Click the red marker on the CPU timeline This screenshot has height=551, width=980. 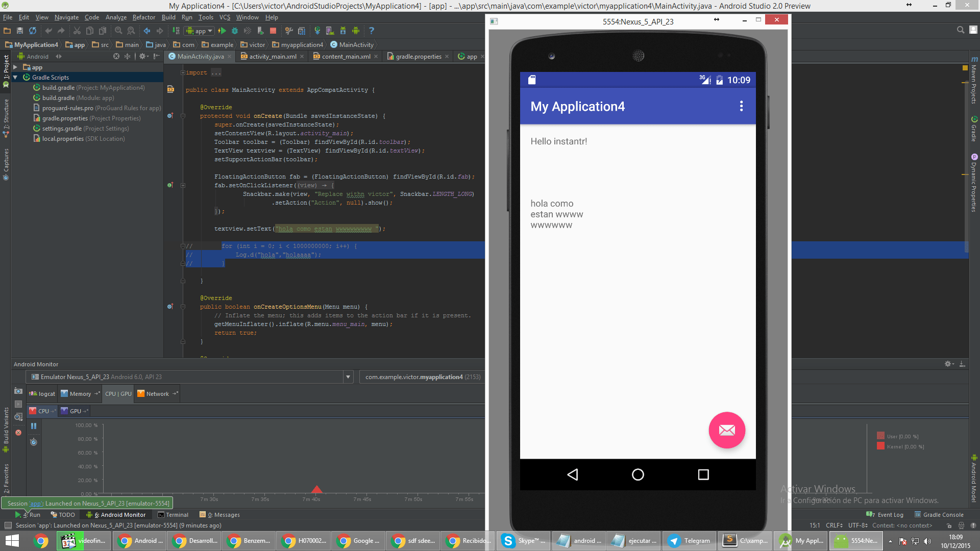click(x=316, y=490)
